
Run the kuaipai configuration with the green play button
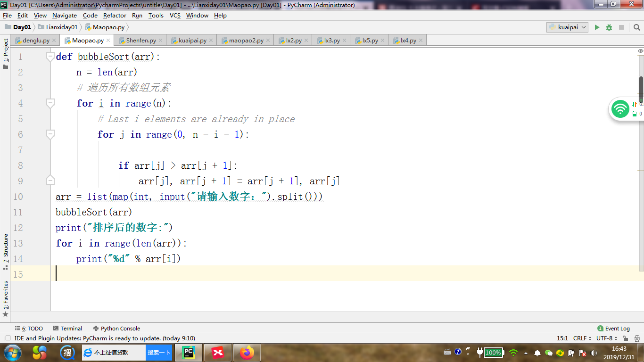click(x=597, y=27)
